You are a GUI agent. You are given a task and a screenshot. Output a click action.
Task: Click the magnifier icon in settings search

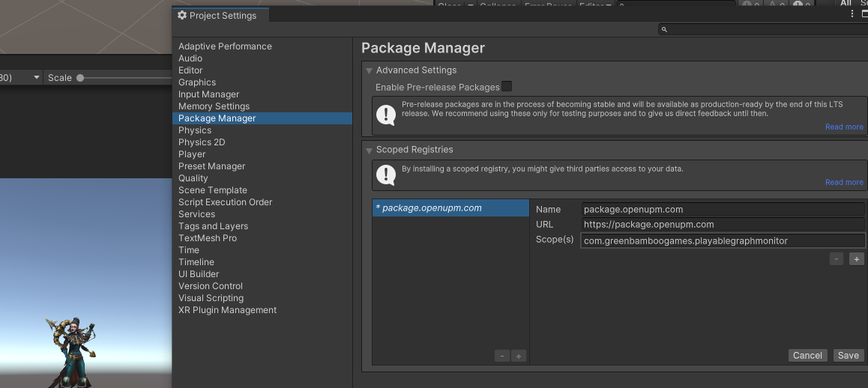point(664,30)
